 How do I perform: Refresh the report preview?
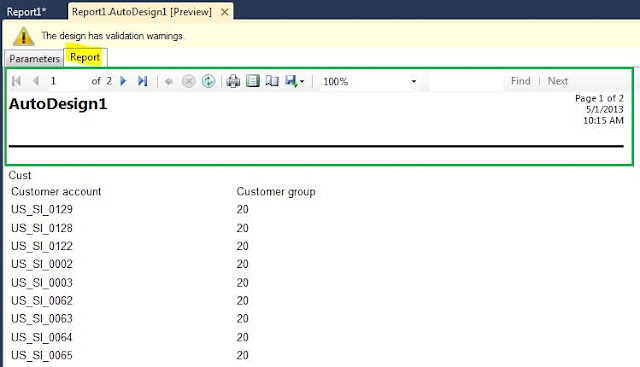pyautogui.click(x=208, y=81)
